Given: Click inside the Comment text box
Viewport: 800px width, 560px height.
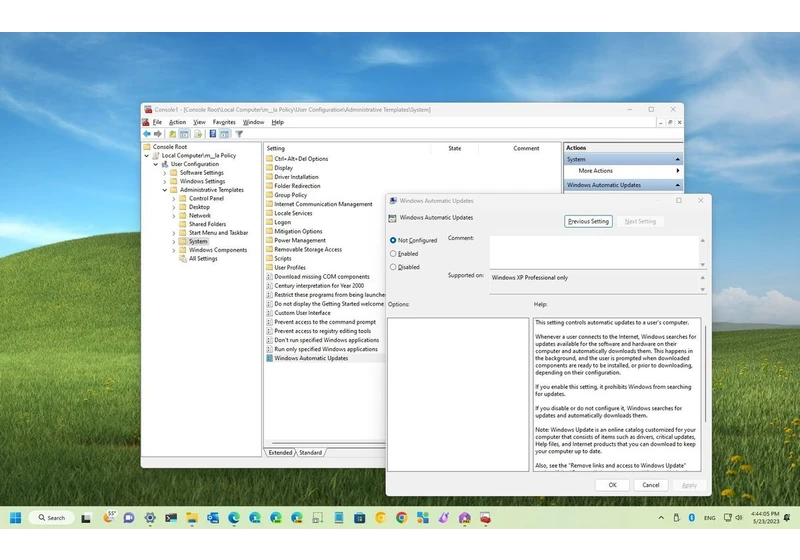Looking at the screenshot, I should coord(594,251).
